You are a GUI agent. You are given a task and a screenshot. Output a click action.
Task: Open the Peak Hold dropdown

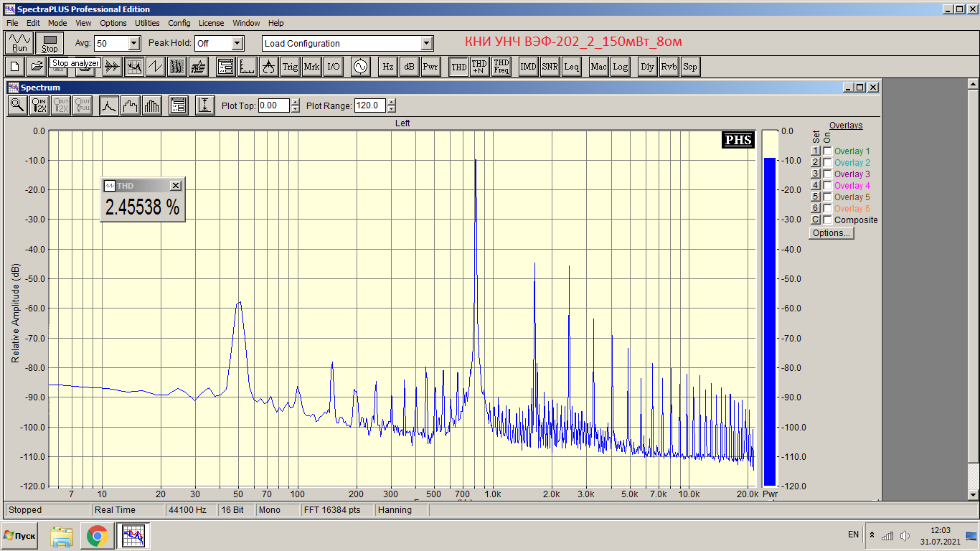[x=237, y=43]
